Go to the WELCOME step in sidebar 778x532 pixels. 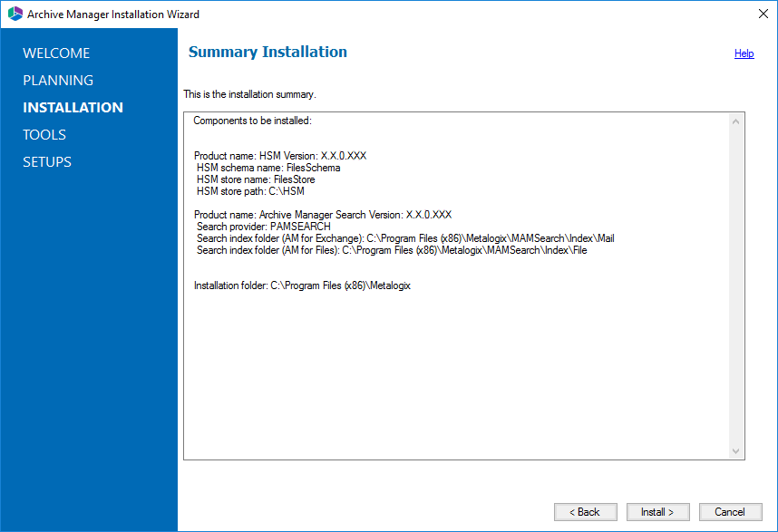coord(56,53)
